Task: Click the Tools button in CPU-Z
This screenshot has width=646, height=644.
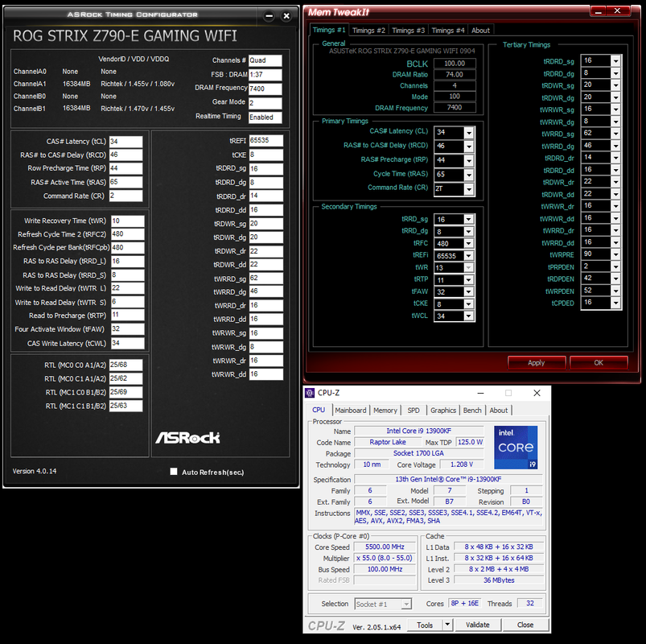Action: (x=425, y=625)
